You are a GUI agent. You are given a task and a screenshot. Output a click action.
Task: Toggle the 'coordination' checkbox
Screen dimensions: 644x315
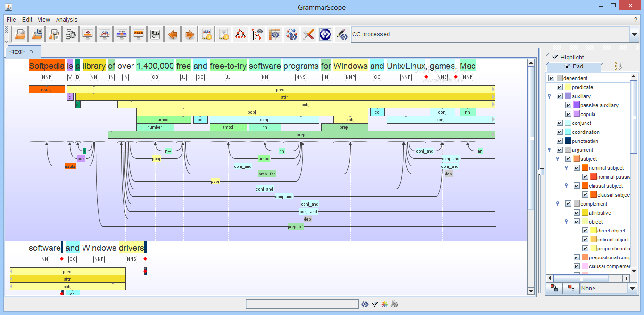coord(560,132)
